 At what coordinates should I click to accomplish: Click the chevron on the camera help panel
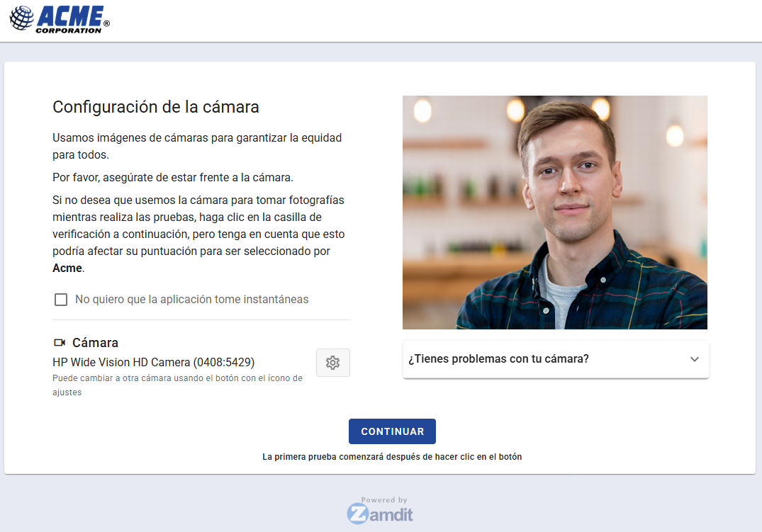click(695, 359)
